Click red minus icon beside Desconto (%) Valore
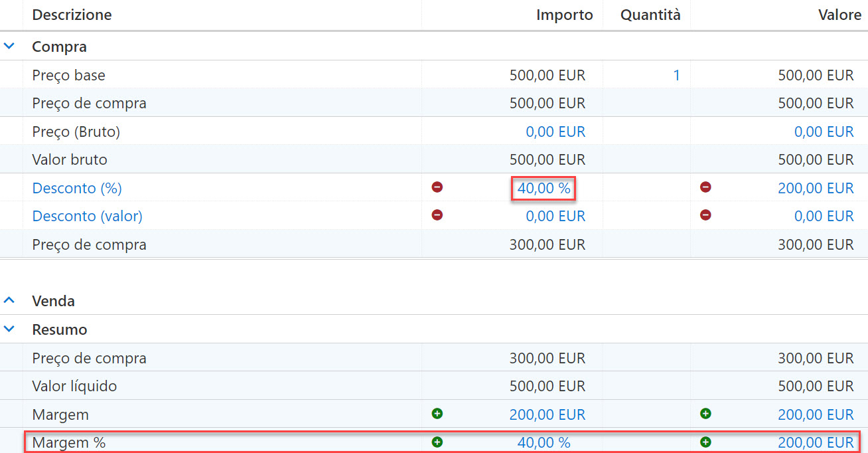 (705, 187)
